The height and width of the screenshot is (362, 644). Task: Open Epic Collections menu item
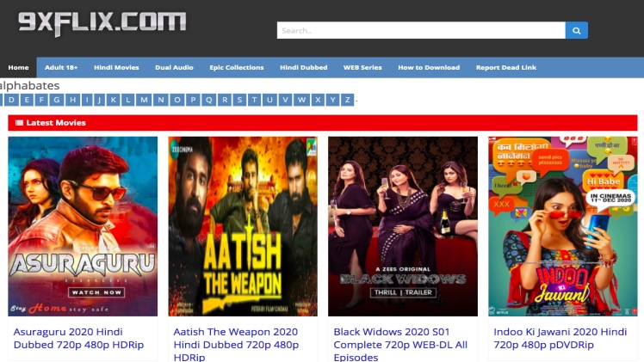[237, 67]
